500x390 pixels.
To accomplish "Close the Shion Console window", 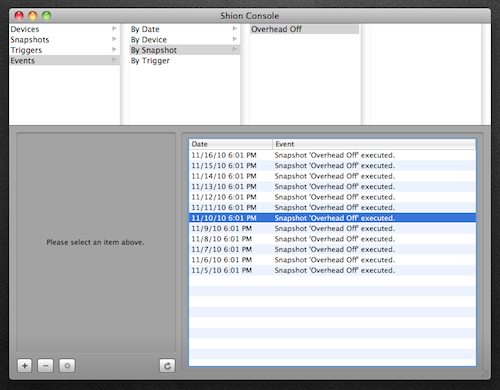I will pyautogui.click(x=19, y=15).
